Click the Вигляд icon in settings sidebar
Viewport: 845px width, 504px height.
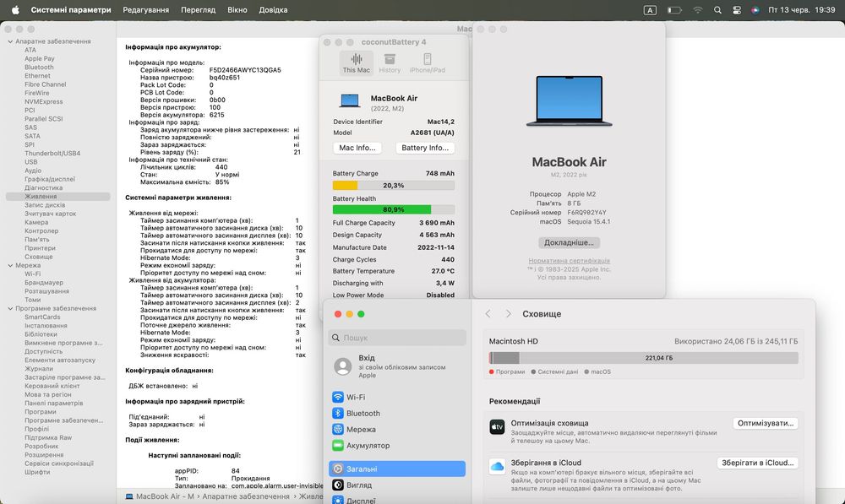[338, 485]
